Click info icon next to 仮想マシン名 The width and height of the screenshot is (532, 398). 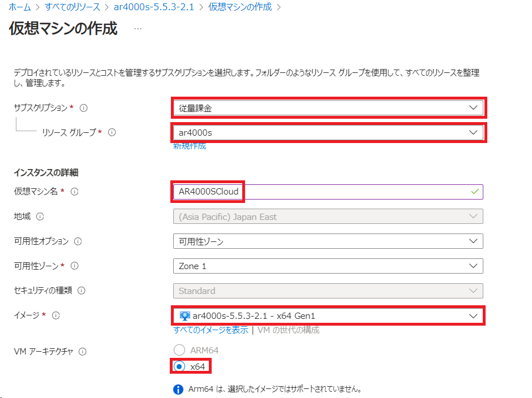click(x=74, y=192)
